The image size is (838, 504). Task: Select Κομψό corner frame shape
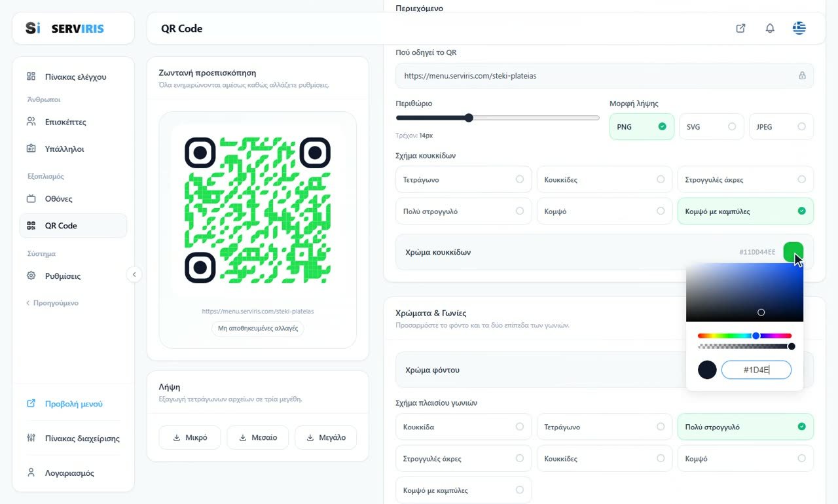point(746,458)
